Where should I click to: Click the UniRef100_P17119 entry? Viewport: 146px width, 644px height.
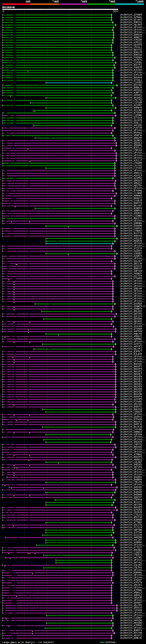pos(131,527)
